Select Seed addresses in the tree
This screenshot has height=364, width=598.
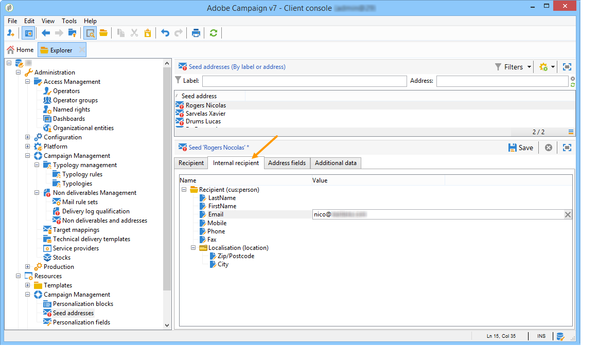73,313
